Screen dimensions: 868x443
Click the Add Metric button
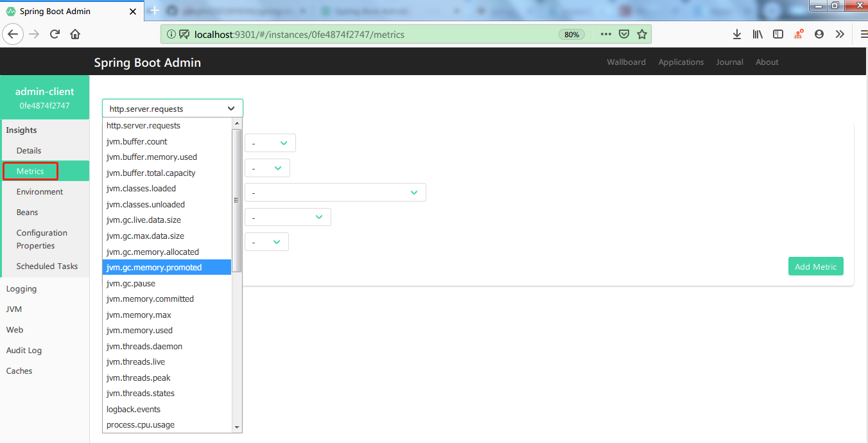tap(816, 266)
